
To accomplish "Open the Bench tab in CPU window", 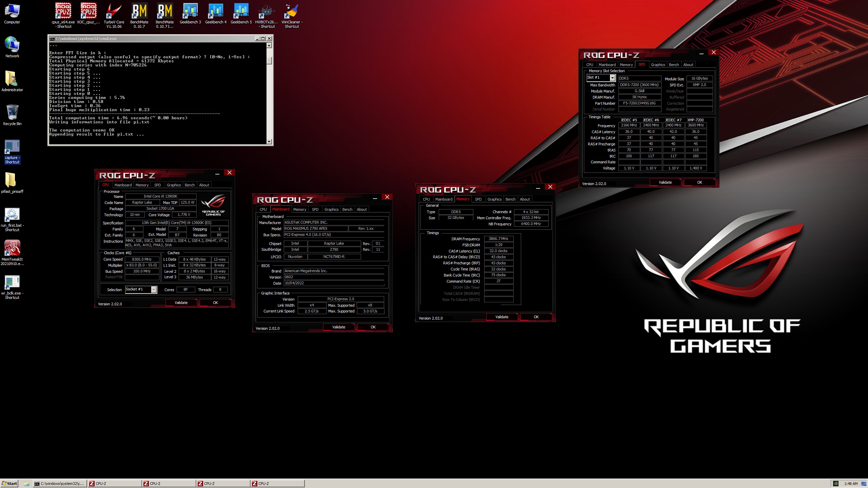I will [190, 185].
